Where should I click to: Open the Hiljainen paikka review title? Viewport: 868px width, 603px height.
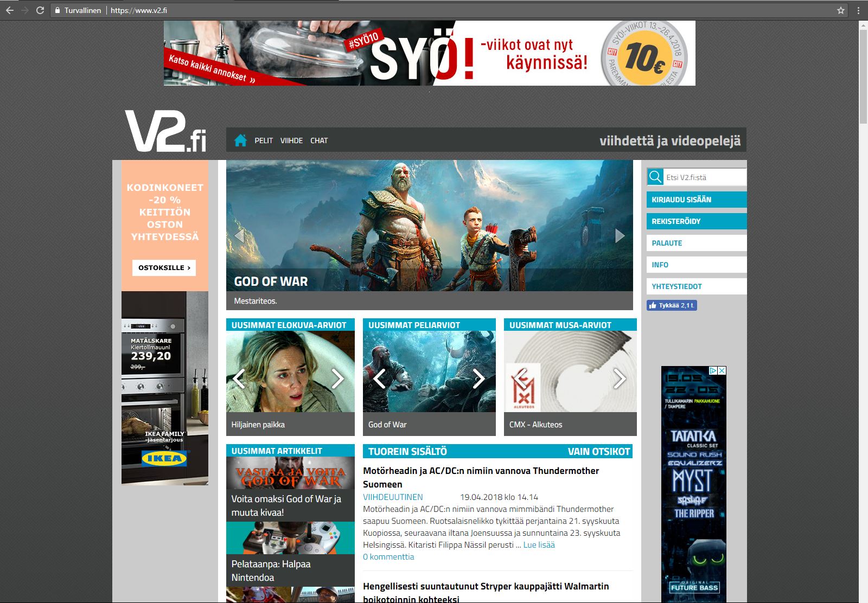(258, 425)
